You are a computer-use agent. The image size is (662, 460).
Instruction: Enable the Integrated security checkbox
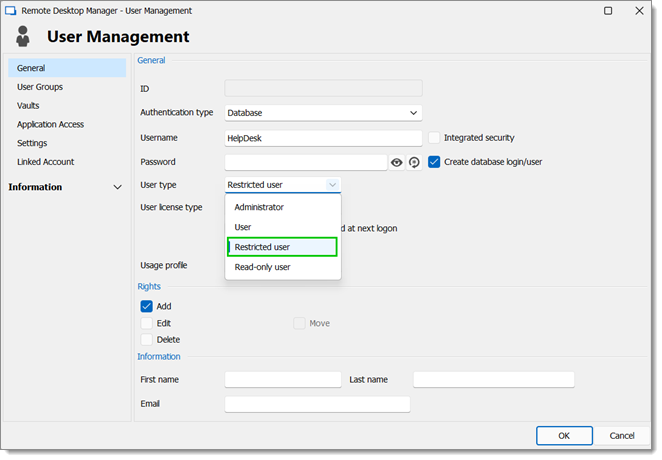coord(434,138)
